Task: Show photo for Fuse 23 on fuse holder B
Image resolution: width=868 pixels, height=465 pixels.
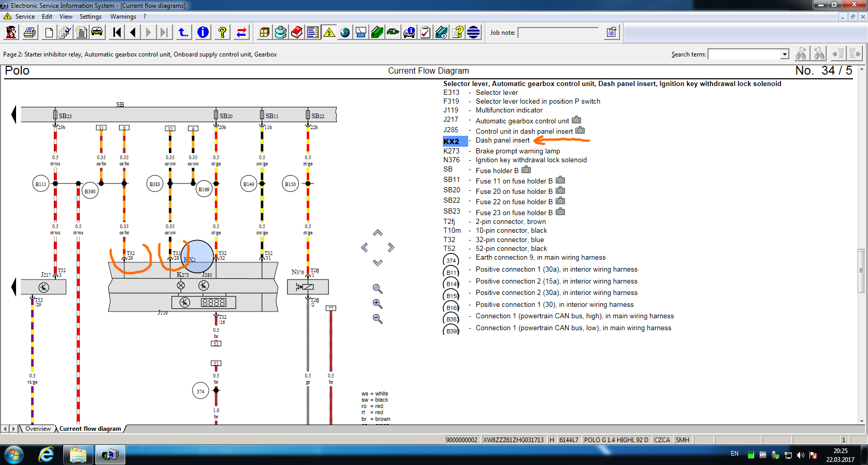Action: (560, 212)
